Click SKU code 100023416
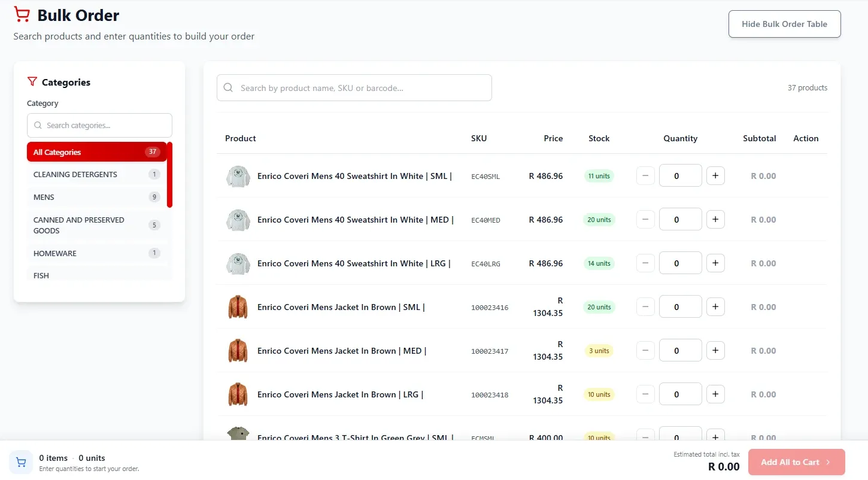The width and height of the screenshot is (868, 480). pyautogui.click(x=490, y=308)
